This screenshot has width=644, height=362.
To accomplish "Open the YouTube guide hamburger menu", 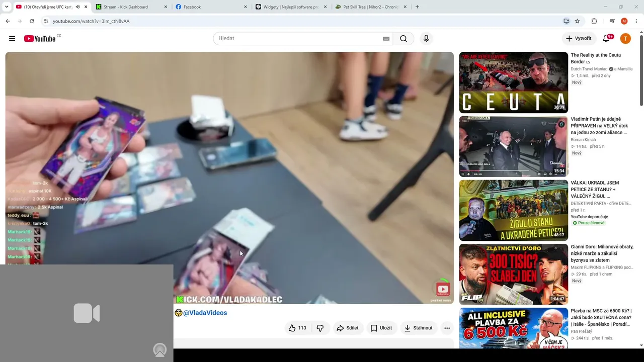I will tap(12, 39).
